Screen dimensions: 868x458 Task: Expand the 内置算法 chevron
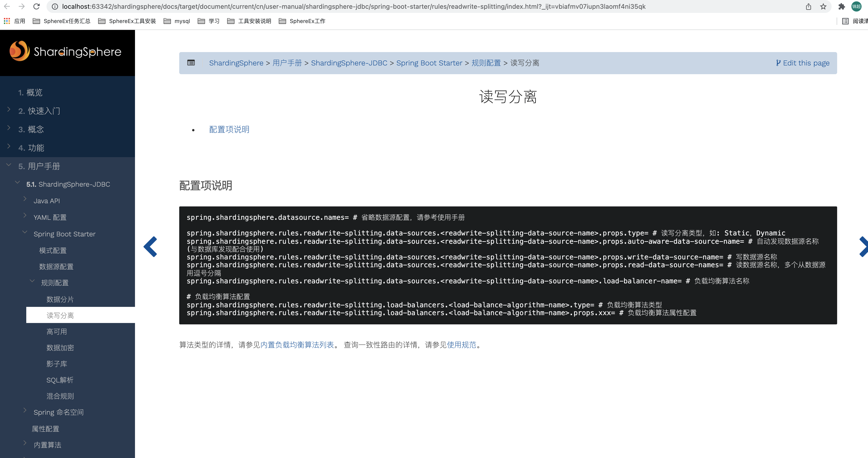click(25, 443)
